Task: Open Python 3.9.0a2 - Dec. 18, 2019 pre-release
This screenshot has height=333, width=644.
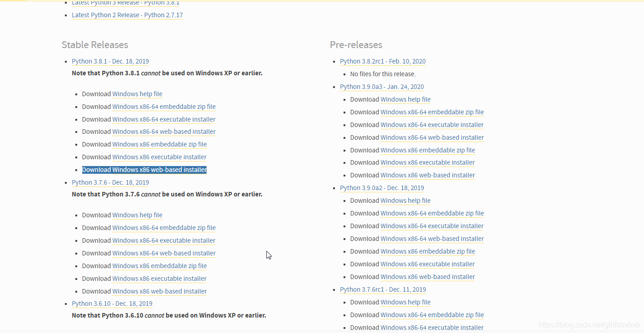Action: coord(382,188)
